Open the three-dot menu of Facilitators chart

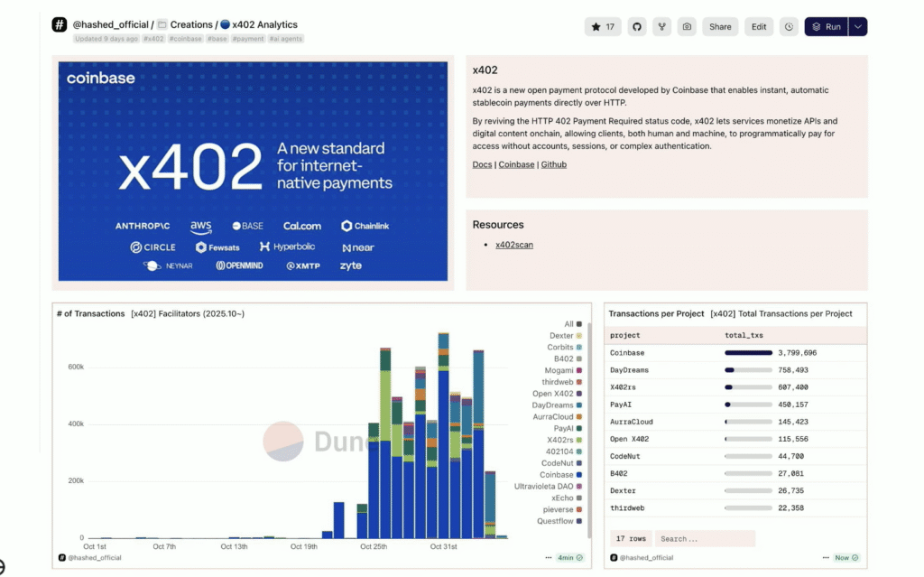[548, 558]
